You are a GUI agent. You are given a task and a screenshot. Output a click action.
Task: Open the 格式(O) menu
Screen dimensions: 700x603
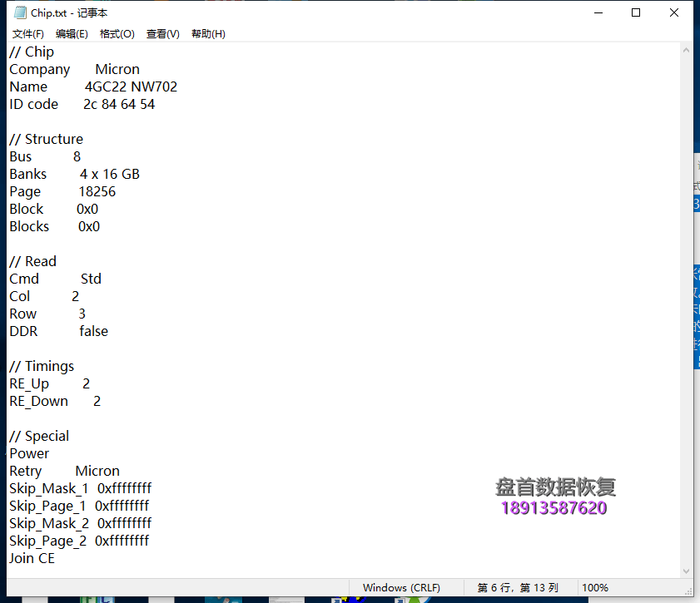click(x=117, y=34)
